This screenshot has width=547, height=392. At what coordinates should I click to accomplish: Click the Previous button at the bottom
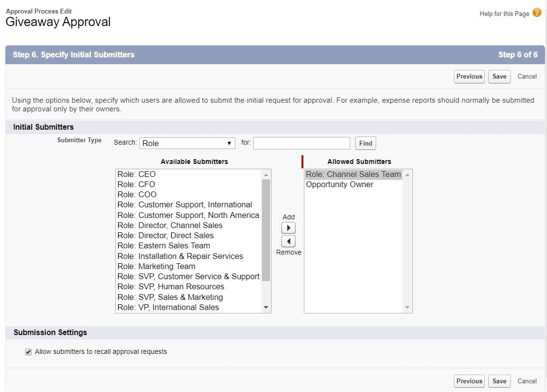pos(469,381)
